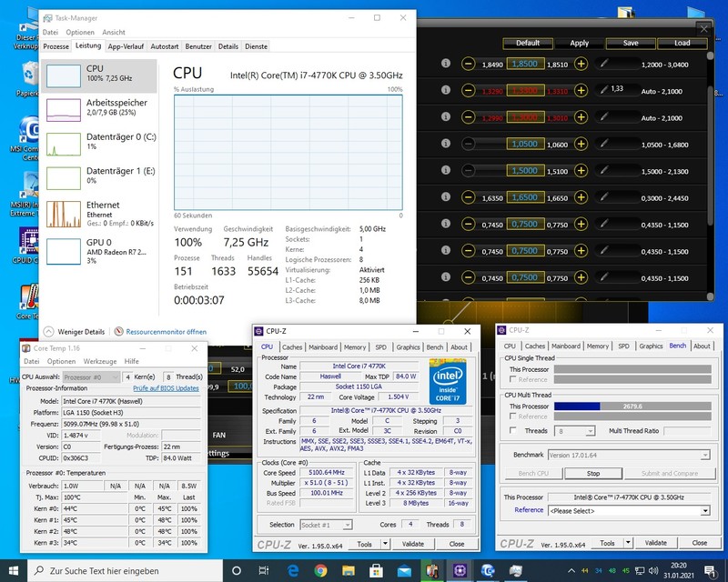Click pencil icon in 0,3000 - 2,4450 row

point(604,196)
